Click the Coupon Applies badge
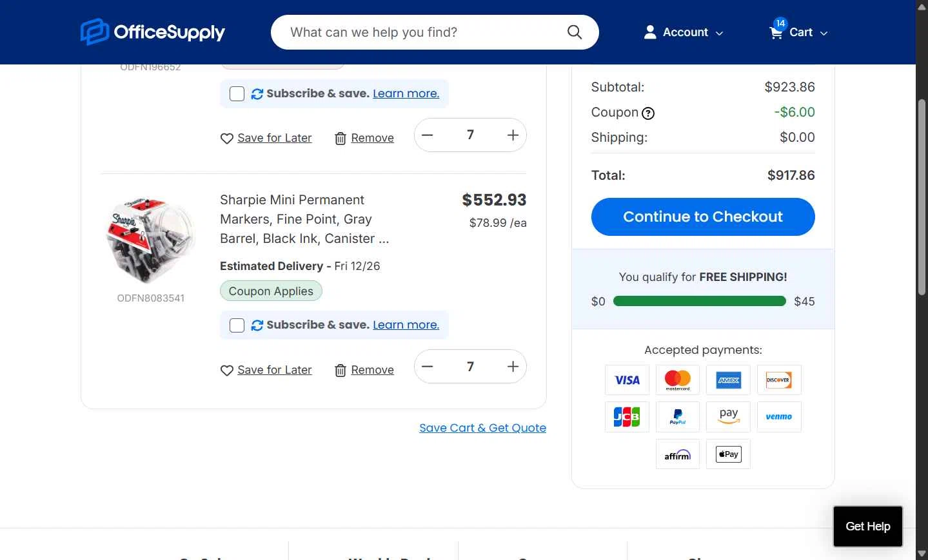 pos(271,291)
